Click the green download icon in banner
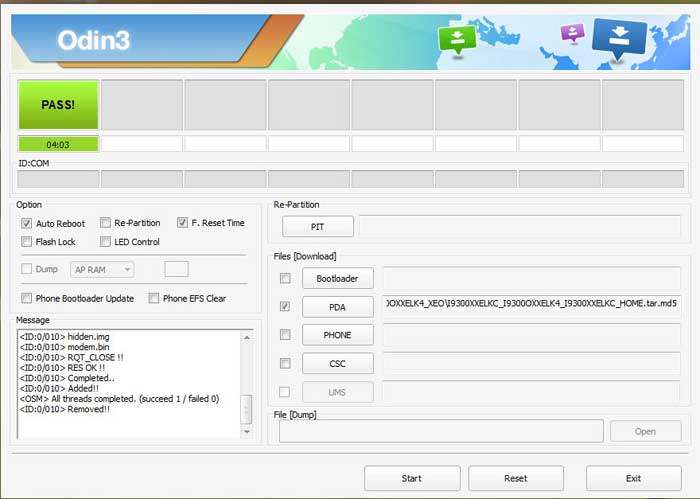Screen dimensions: 700x499 (457, 40)
